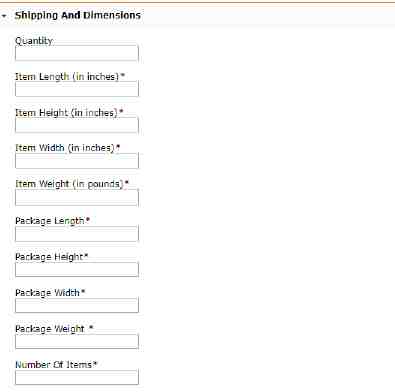395x392 pixels.
Task: Click the Item Length (in inches) field
Action: pyautogui.click(x=77, y=89)
